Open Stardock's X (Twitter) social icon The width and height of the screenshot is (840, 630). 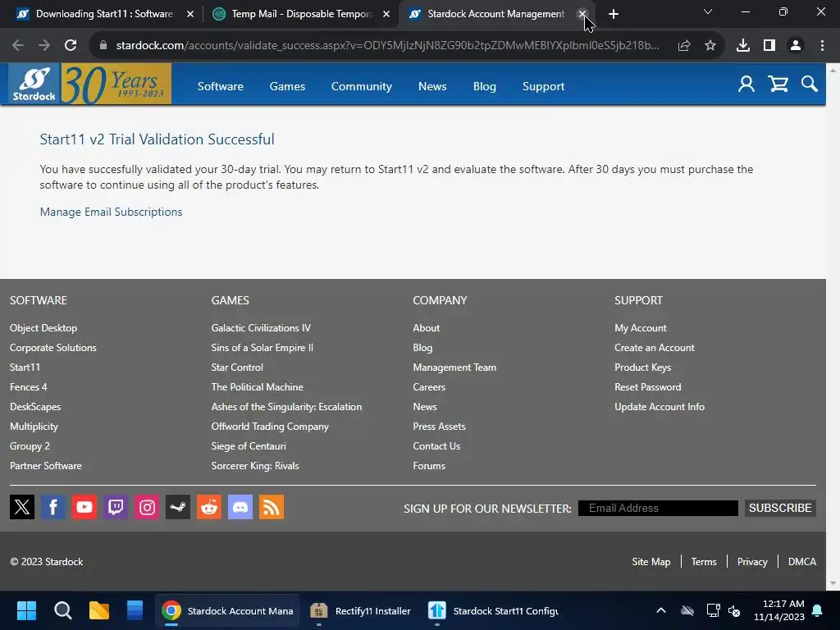(x=22, y=507)
